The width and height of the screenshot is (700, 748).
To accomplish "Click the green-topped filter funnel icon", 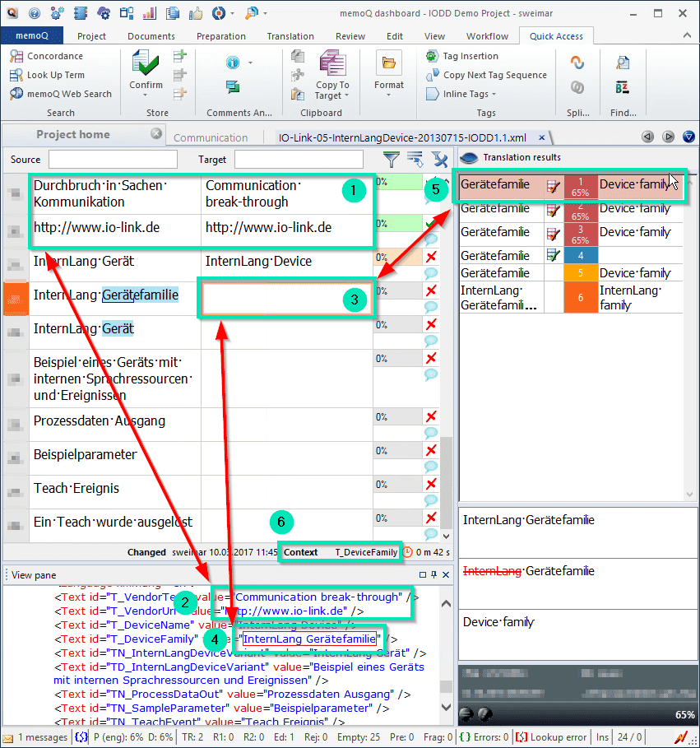I will 391,160.
